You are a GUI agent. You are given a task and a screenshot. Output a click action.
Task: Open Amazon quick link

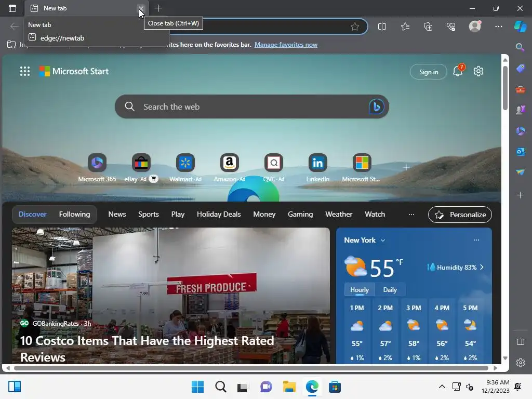[x=229, y=168]
